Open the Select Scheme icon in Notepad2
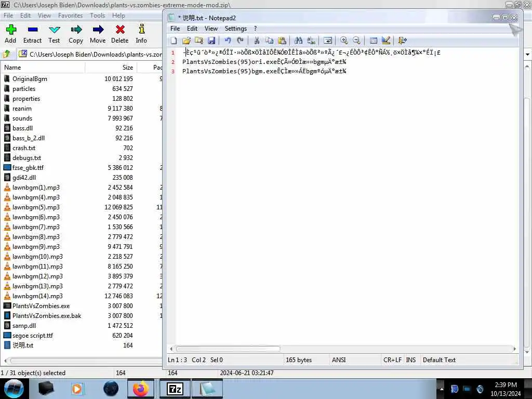 point(373,41)
